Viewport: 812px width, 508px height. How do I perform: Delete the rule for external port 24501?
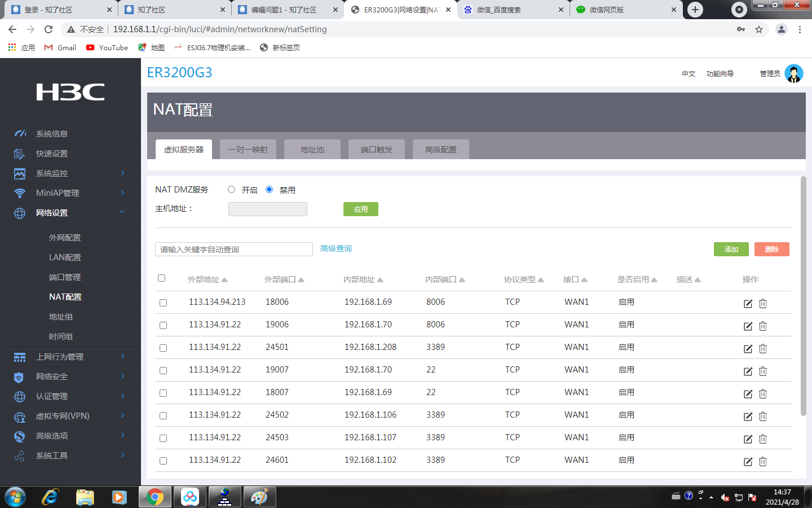coord(763,349)
